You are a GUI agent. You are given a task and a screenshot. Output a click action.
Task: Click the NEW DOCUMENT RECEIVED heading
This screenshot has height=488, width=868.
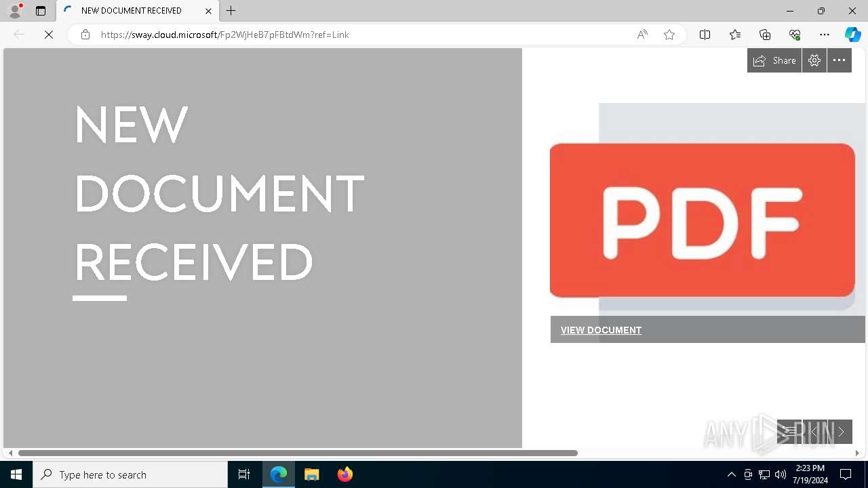[x=219, y=193]
